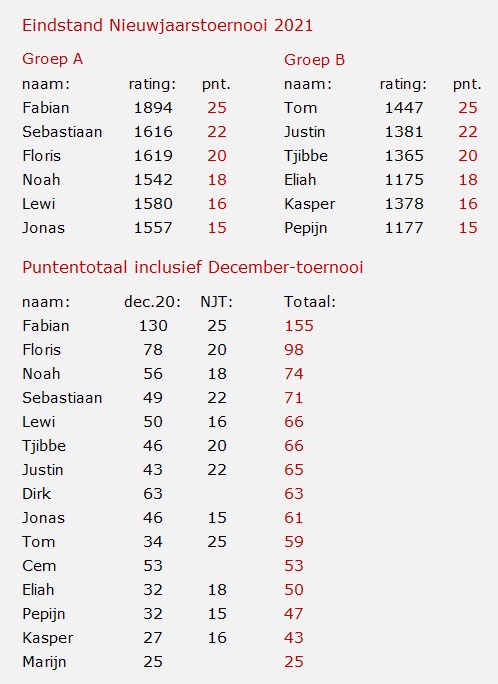
Task: Click the Totaal: column header
Action: [310, 301]
